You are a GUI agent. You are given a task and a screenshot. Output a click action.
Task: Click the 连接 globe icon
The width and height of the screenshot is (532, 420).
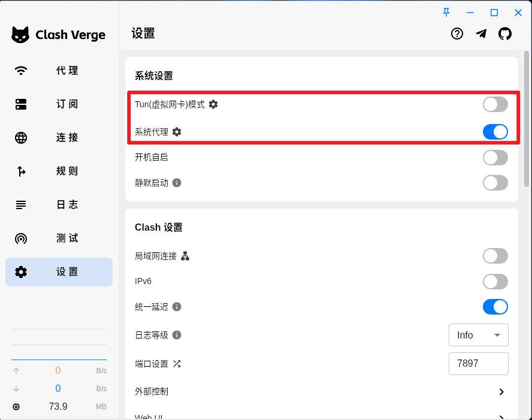pyautogui.click(x=21, y=138)
